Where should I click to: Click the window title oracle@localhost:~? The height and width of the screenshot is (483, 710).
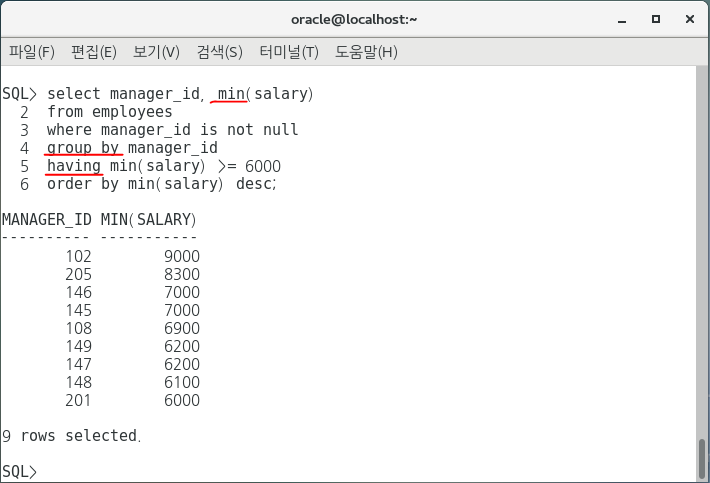coord(354,19)
